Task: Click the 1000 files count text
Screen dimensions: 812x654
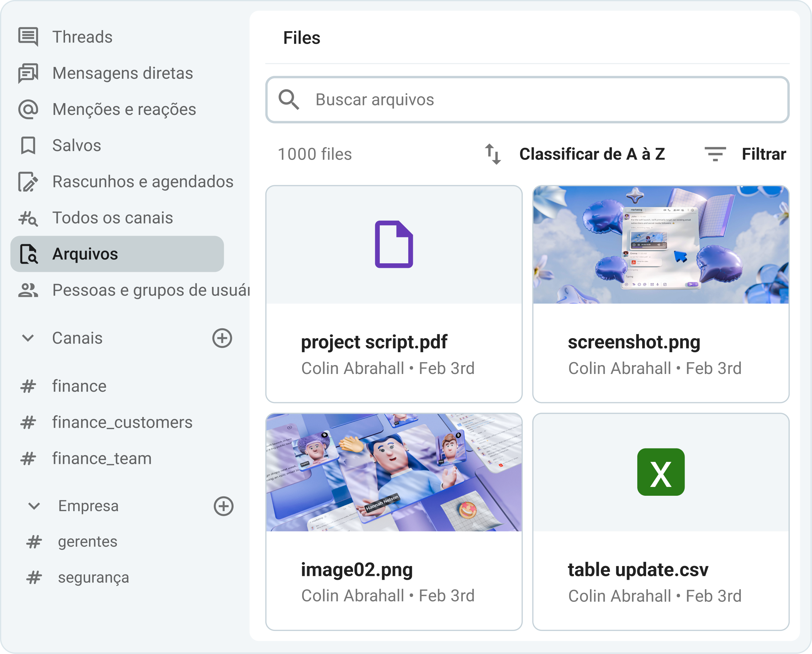Action: 315,154
